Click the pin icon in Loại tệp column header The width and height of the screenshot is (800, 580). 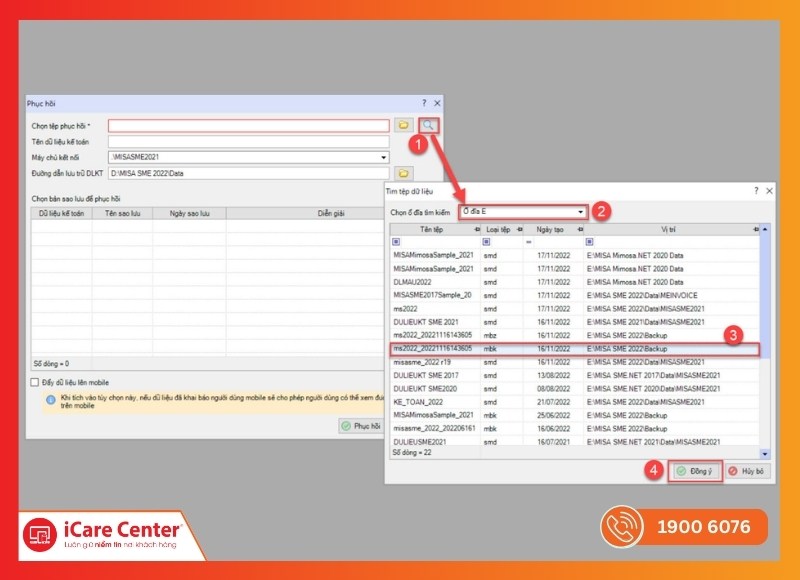519,230
